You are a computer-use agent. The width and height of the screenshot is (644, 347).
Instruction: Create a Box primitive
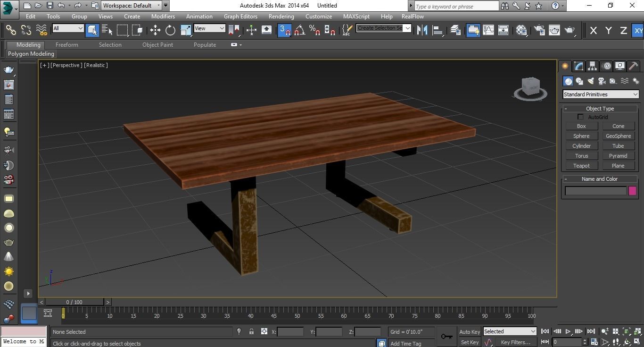581,126
